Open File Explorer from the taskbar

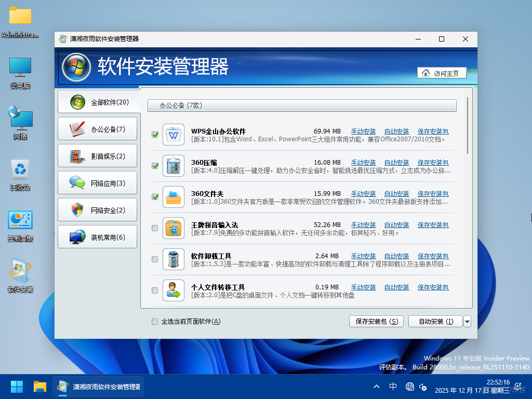click(x=39, y=386)
